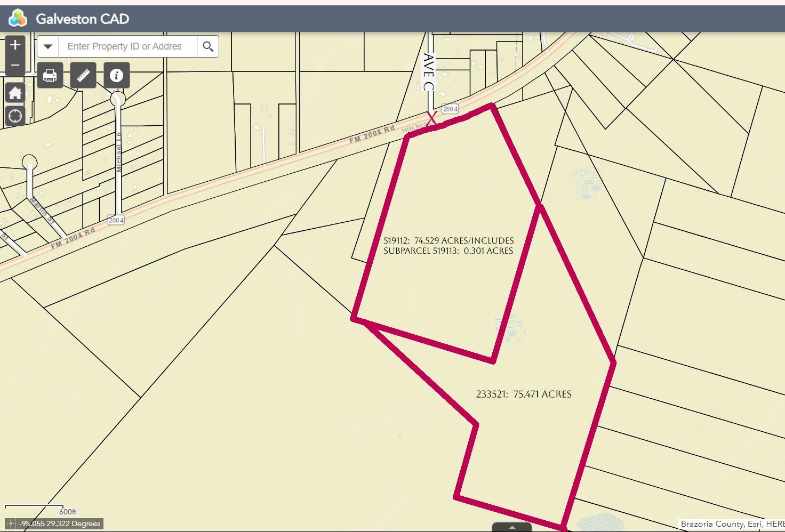Click the red X marker near AVE C
Screen dimensions: 785x532
[x=431, y=118]
